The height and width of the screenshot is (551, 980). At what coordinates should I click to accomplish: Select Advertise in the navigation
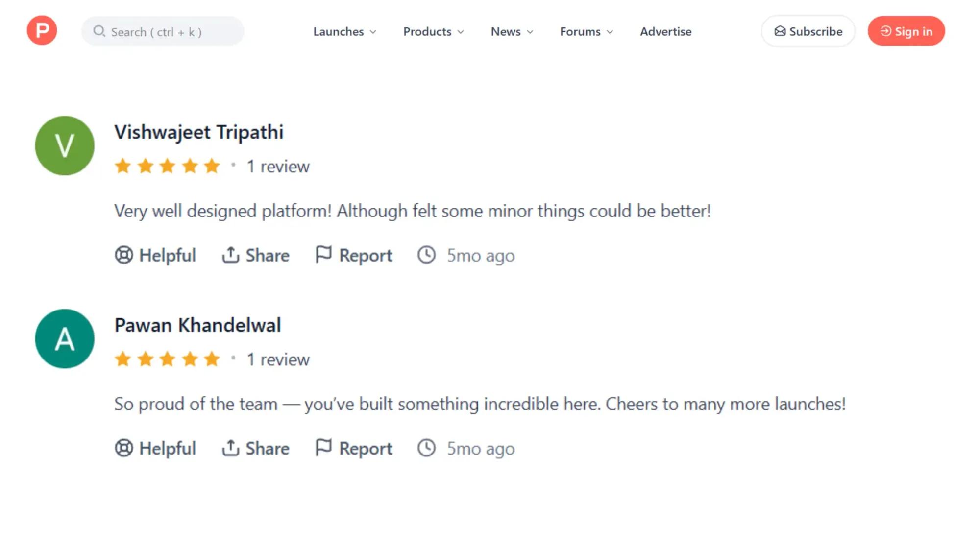tap(665, 31)
